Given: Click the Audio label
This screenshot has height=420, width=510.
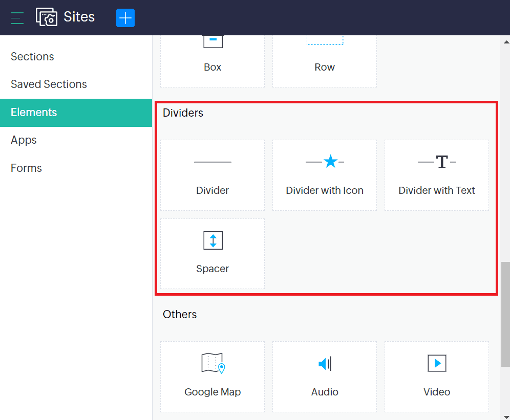Looking at the screenshot, I should pyautogui.click(x=325, y=392).
